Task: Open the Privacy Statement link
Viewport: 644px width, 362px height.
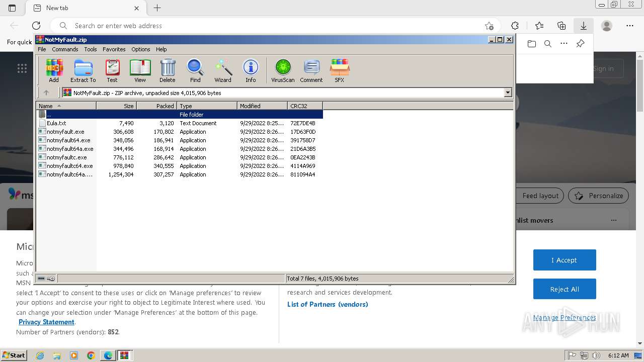Action: tap(46, 322)
